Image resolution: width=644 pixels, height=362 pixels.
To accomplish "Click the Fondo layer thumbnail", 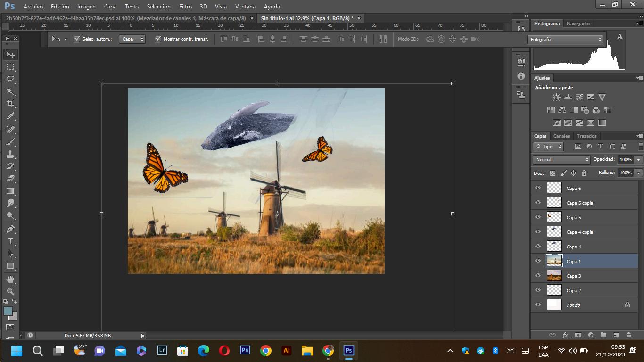I will click(554, 305).
